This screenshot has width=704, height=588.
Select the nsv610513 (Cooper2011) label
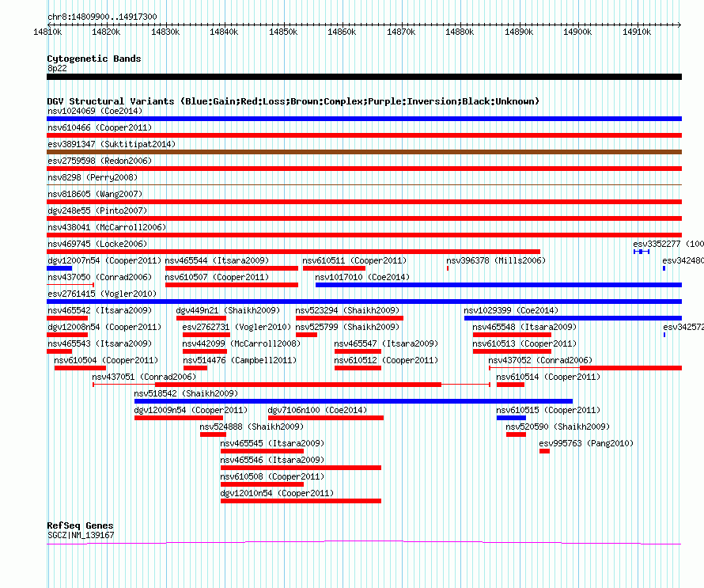[524, 343]
